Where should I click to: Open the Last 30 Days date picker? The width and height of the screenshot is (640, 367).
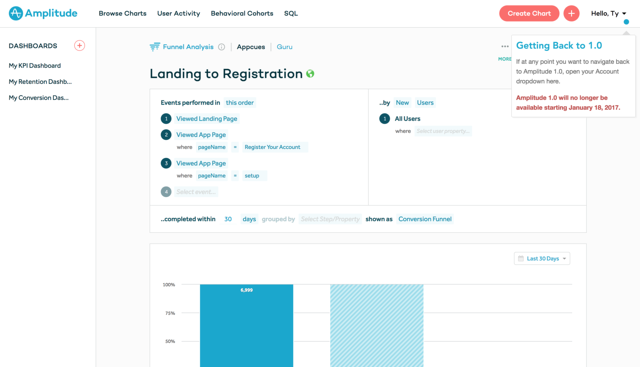542,258
